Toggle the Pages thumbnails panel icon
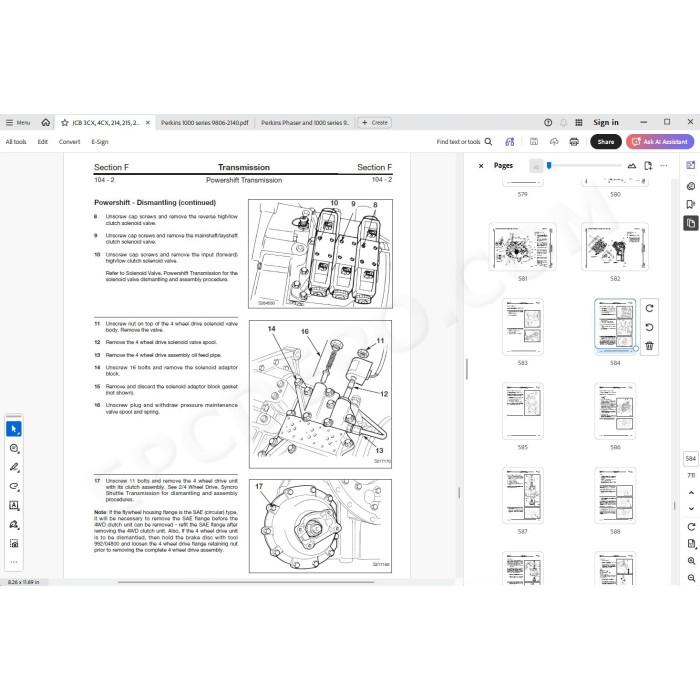 click(691, 223)
